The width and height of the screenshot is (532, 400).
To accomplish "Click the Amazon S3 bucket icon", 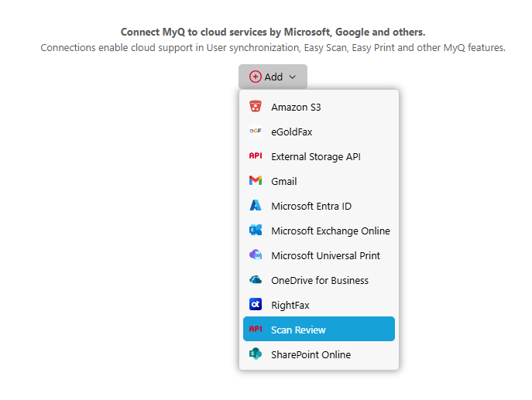I will (x=255, y=107).
